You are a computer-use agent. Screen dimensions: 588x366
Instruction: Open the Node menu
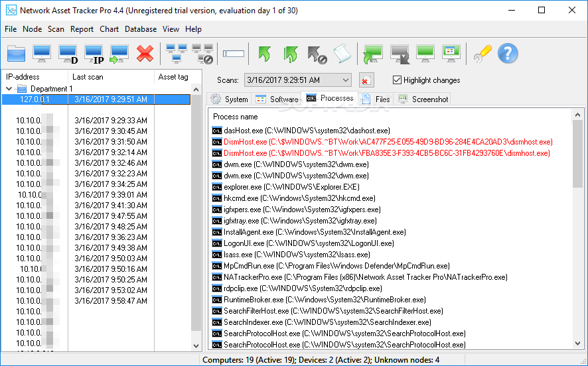coord(33,29)
